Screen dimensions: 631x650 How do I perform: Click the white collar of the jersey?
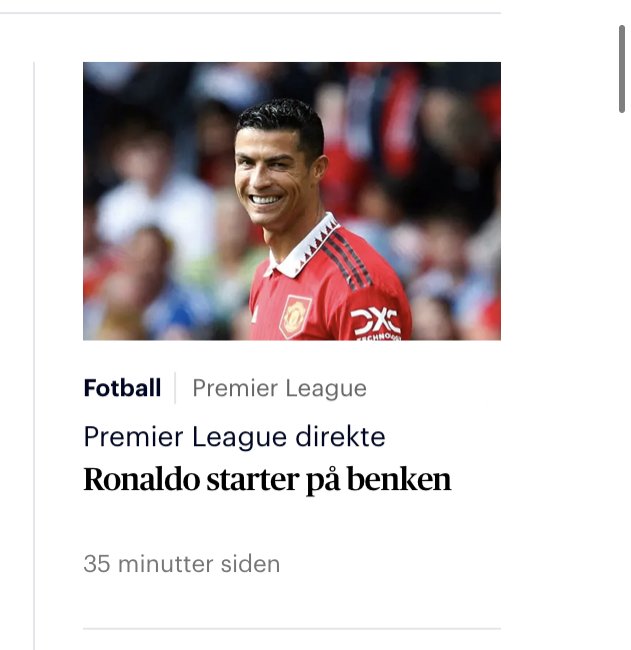303,245
